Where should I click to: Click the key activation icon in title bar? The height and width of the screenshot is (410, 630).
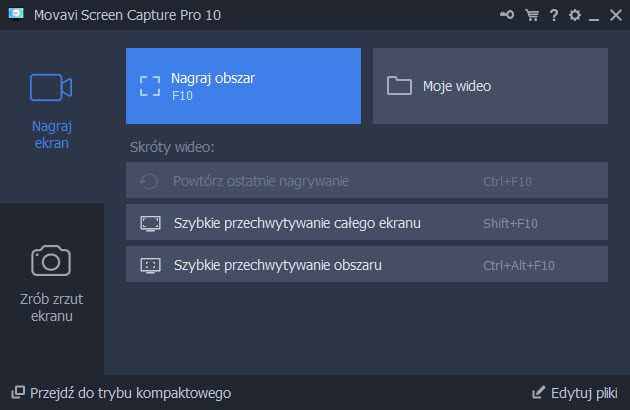(x=507, y=15)
